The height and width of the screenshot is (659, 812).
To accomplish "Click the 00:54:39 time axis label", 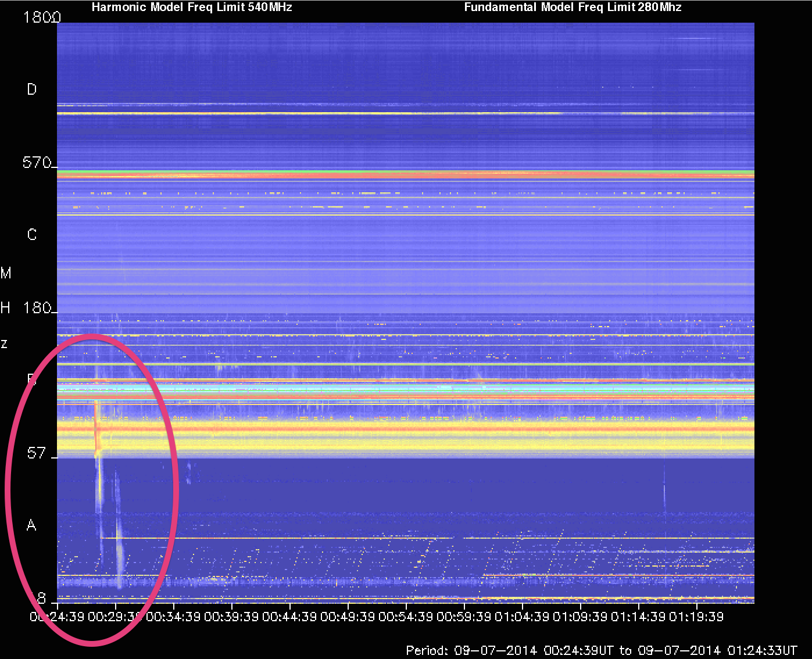I will pos(406,617).
